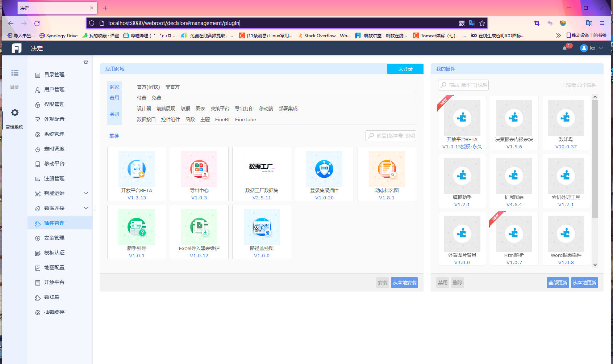Select the 图表 category filter
Viewport: 613px width, 364px height.
click(x=200, y=109)
